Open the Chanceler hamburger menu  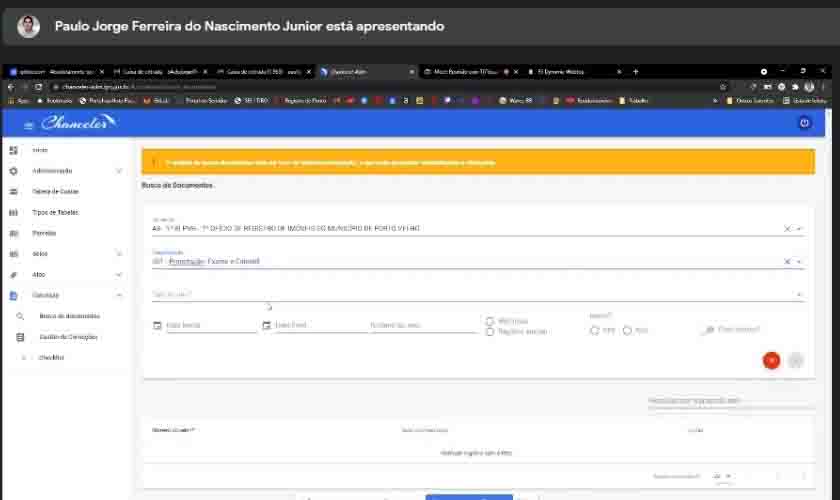28,125
